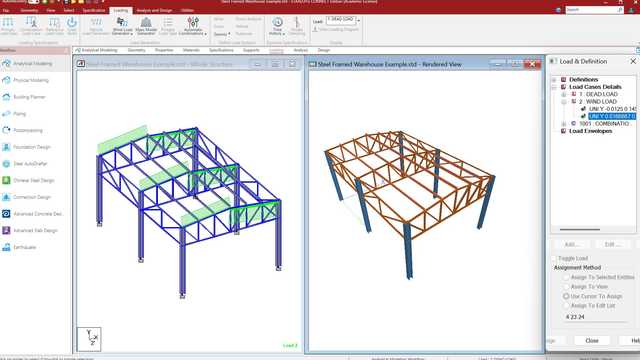640x360 pixels.
Task: Open the View ribbon tab
Action: click(x=51, y=10)
